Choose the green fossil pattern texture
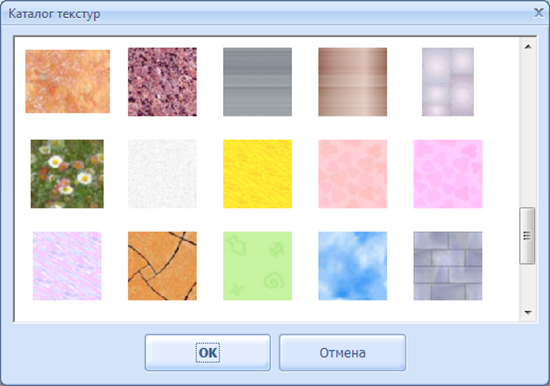 pos(257,266)
